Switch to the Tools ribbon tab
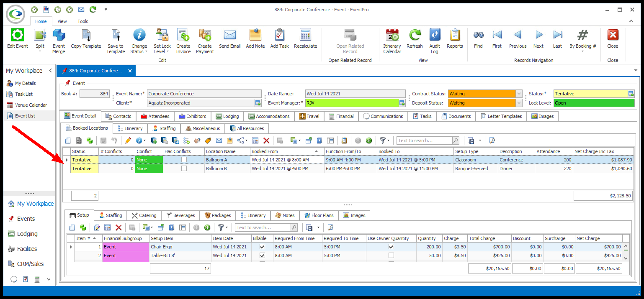This screenshot has height=299, width=644. 83,21
